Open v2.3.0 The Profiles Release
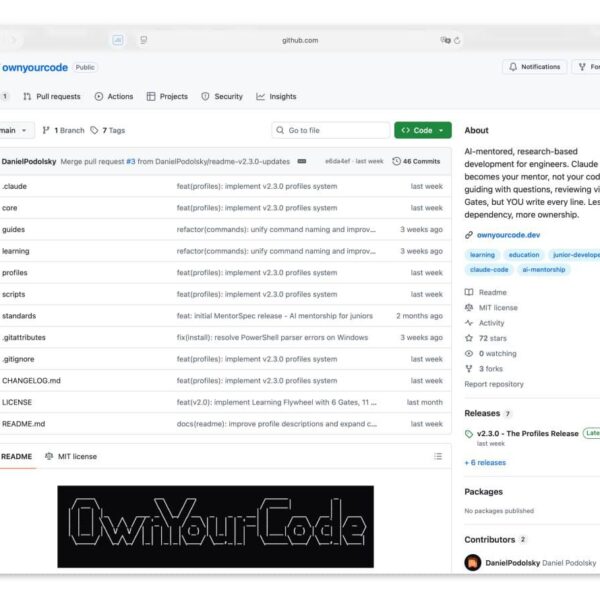 pos(528,434)
